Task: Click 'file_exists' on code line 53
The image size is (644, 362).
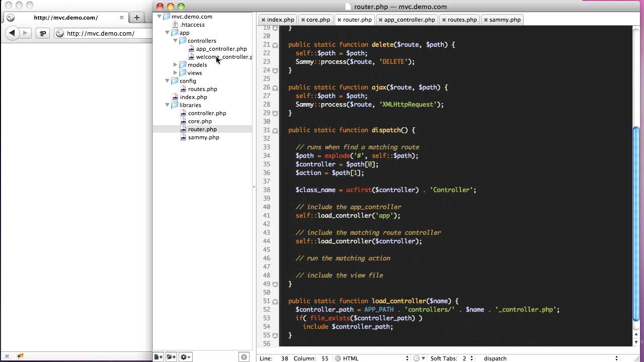Action: [330, 318]
